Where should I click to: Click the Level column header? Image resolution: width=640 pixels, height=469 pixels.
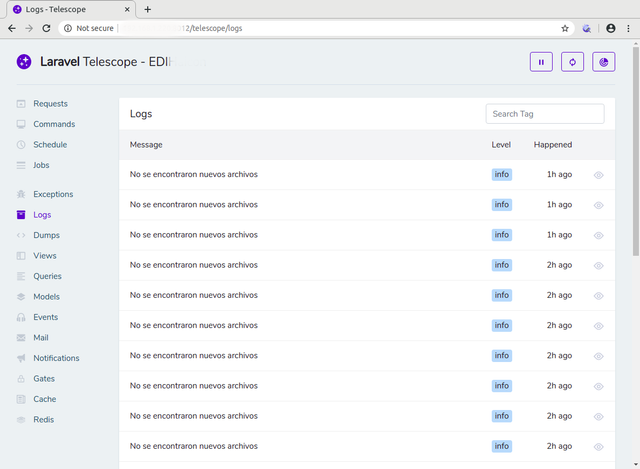pos(501,145)
